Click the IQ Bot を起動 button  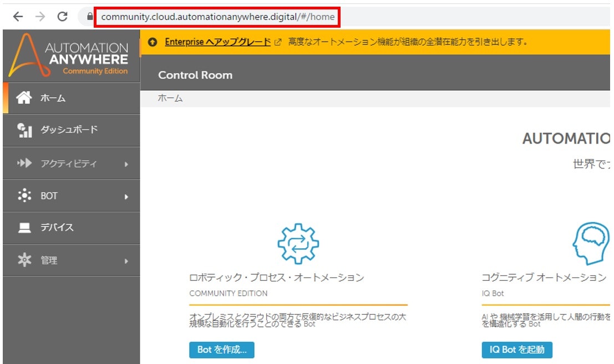click(x=517, y=350)
